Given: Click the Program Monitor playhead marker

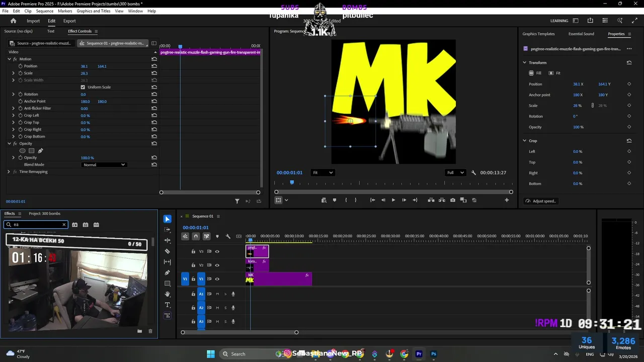Looking at the screenshot, I should pos(292,183).
